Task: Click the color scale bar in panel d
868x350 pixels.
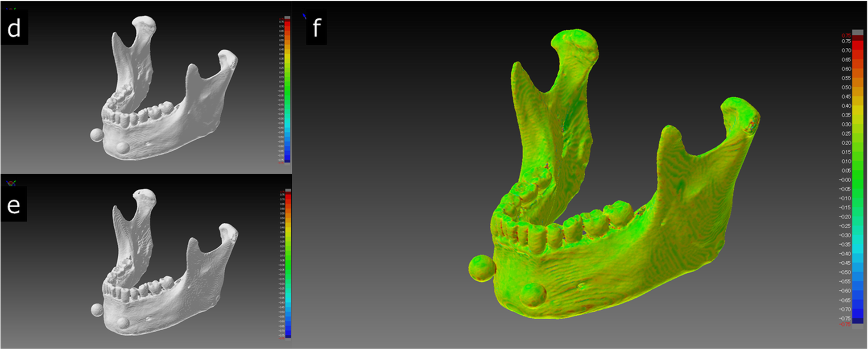Action: pyautogui.click(x=287, y=91)
